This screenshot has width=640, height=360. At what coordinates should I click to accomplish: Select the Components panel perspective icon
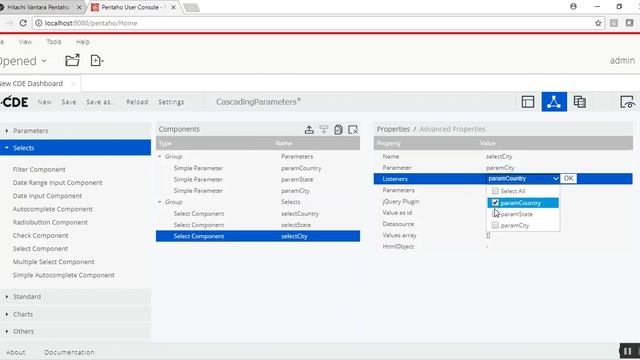[554, 102]
